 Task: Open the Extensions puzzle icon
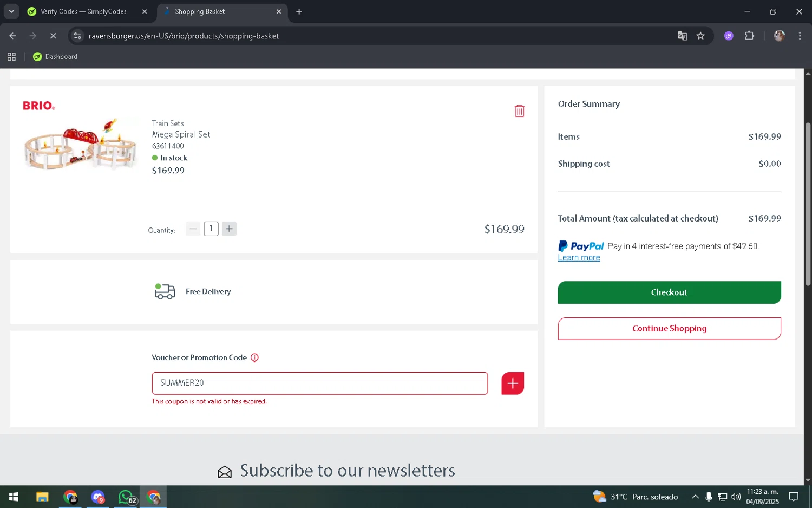pos(749,36)
